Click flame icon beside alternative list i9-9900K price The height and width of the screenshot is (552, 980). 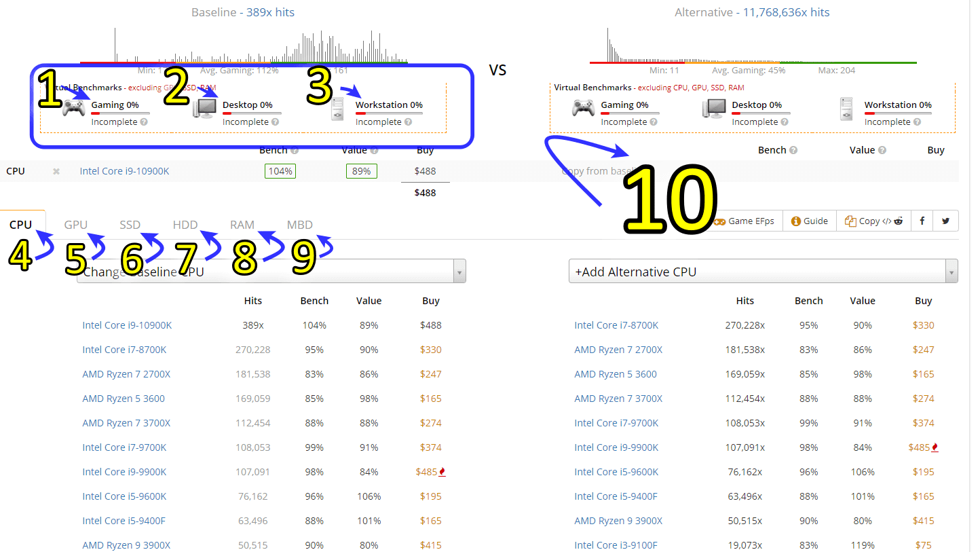coord(935,447)
